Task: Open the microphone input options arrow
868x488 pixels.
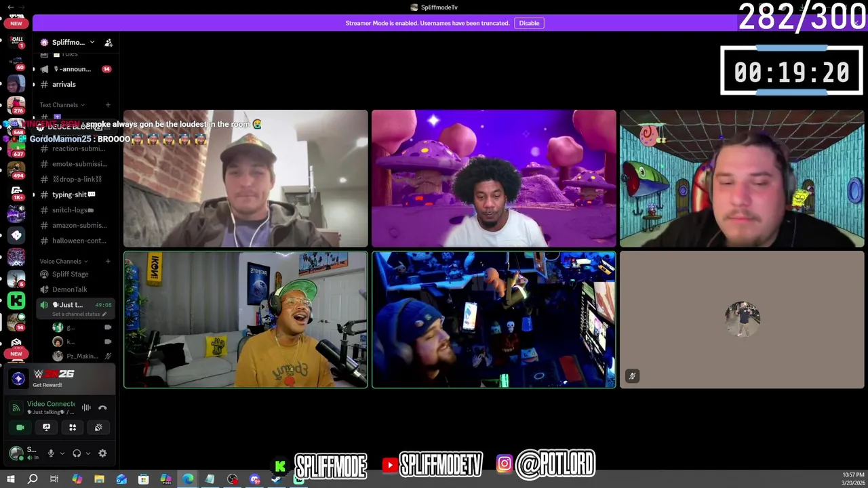Action: [62, 453]
